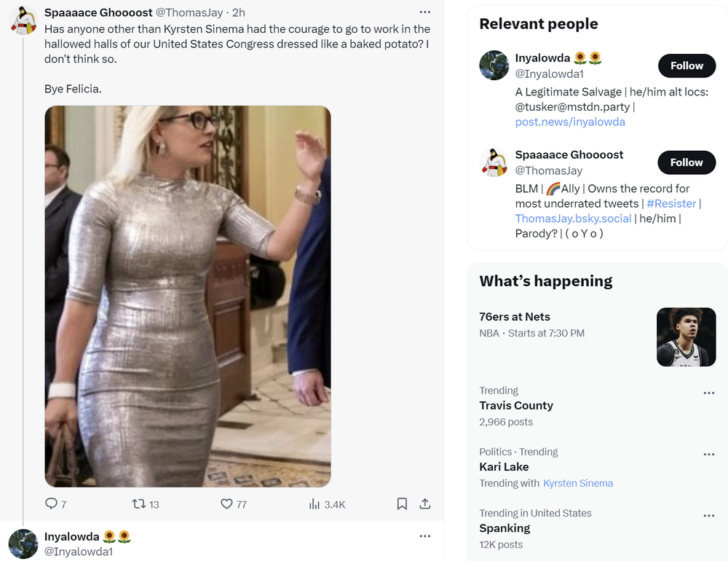The image size is (728, 561).
Task: Click Inyalowda avatar in Relevant people
Action: click(494, 66)
